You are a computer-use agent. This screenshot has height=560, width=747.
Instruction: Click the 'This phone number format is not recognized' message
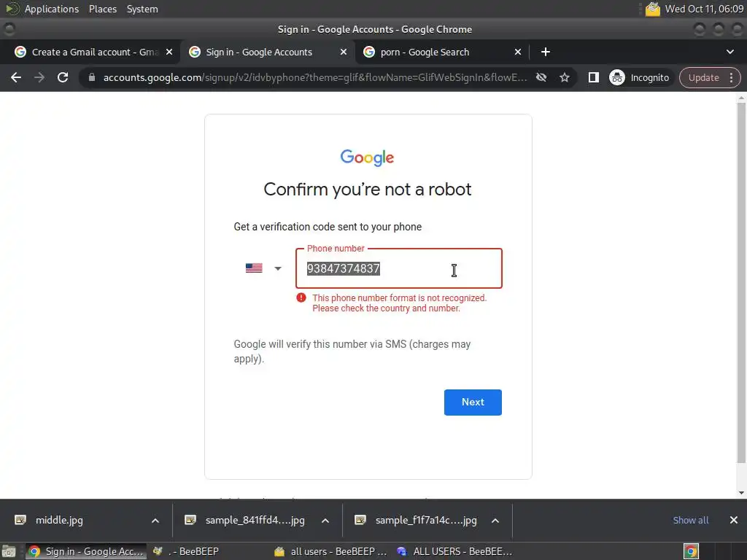click(399, 303)
